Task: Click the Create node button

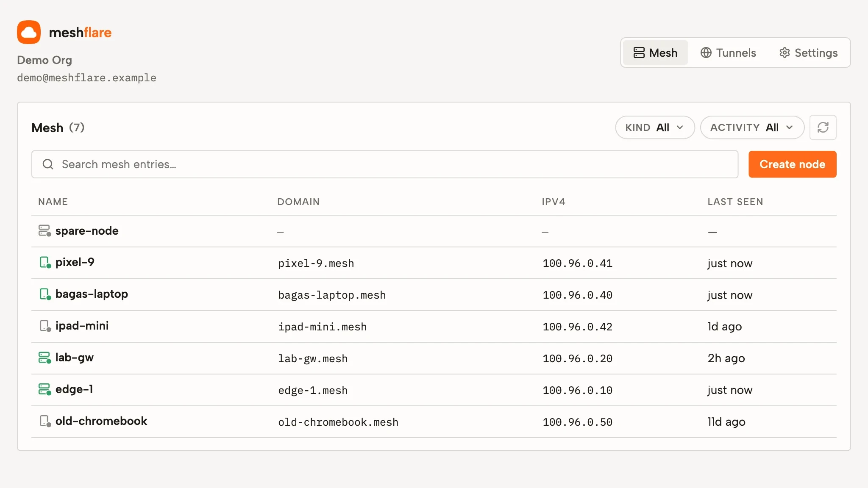Action: [x=792, y=164]
